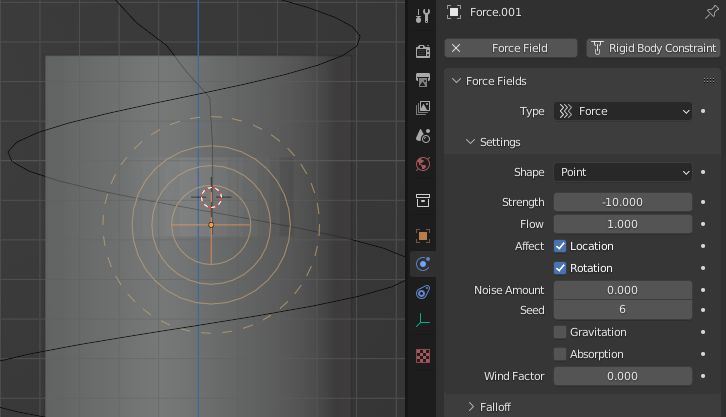Remove Force Field using the X button
Viewport: 726px width, 417px height.
click(456, 48)
